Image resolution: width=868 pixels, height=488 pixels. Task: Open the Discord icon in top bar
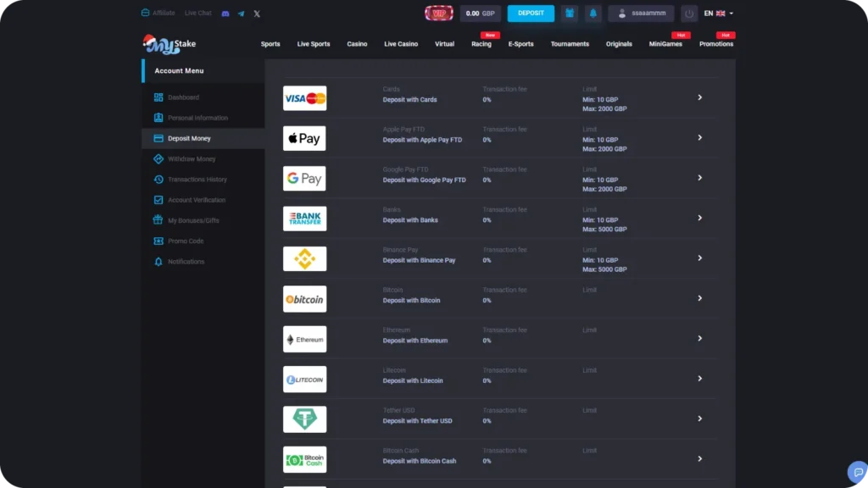(225, 14)
